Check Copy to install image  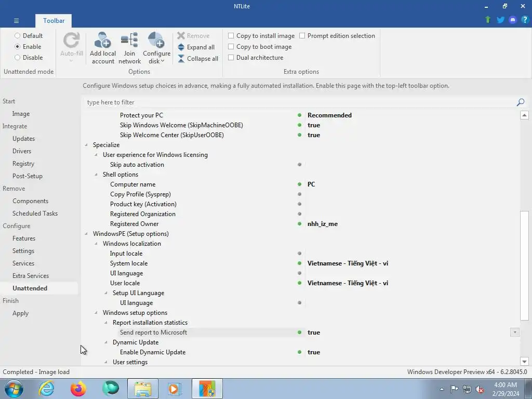click(x=231, y=36)
